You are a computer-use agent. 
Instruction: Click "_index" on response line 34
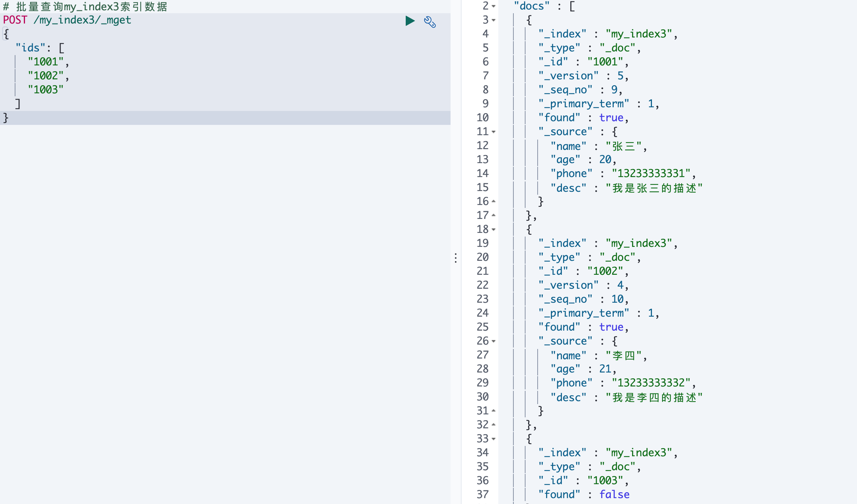pyautogui.click(x=563, y=453)
